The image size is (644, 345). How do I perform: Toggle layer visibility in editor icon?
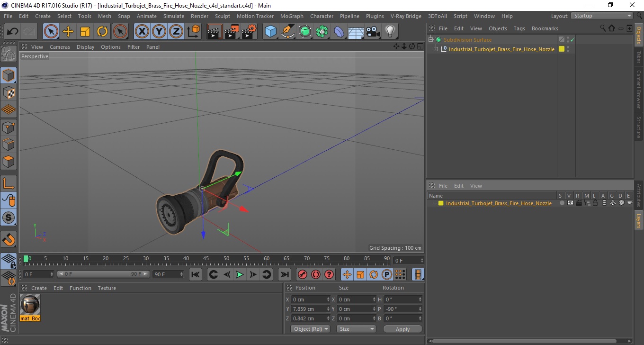coord(570,203)
